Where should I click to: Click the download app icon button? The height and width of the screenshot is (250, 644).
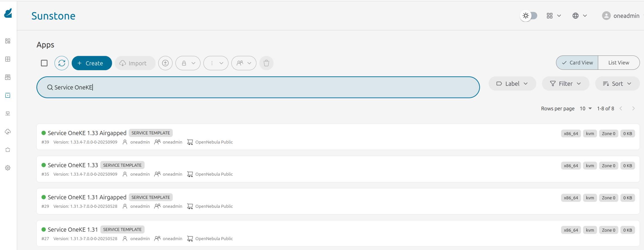[x=165, y=63]
